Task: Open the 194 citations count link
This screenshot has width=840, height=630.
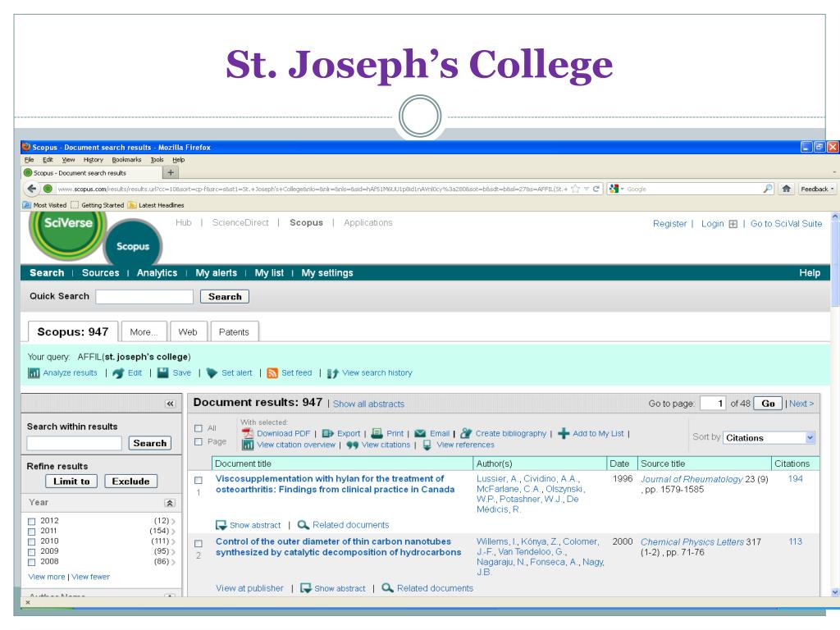Action: (x=795, y=478)
